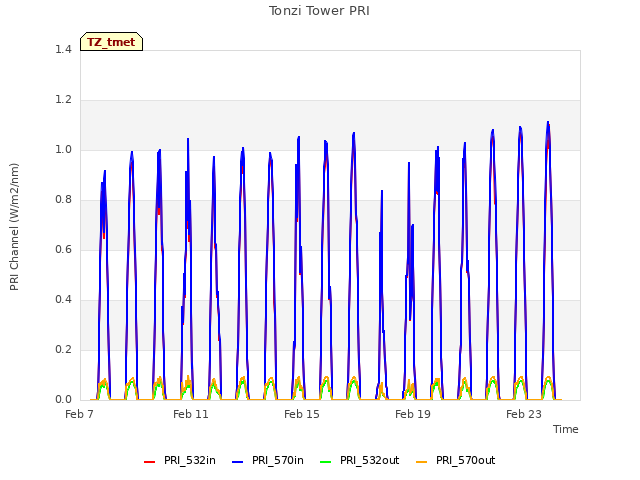Click the Feb 19 x-axis tick label
The width and height of the screenshot is (640, 480).
click(413, 414)
